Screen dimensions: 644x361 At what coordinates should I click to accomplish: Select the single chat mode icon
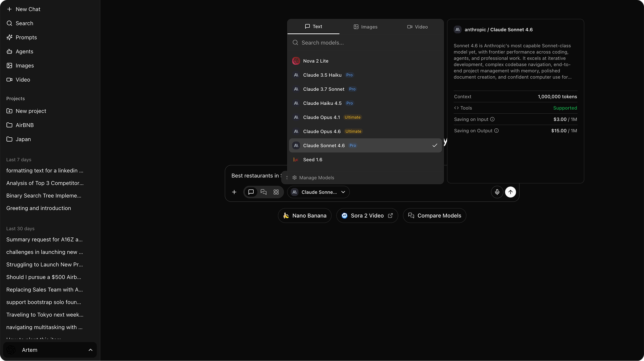251,192
